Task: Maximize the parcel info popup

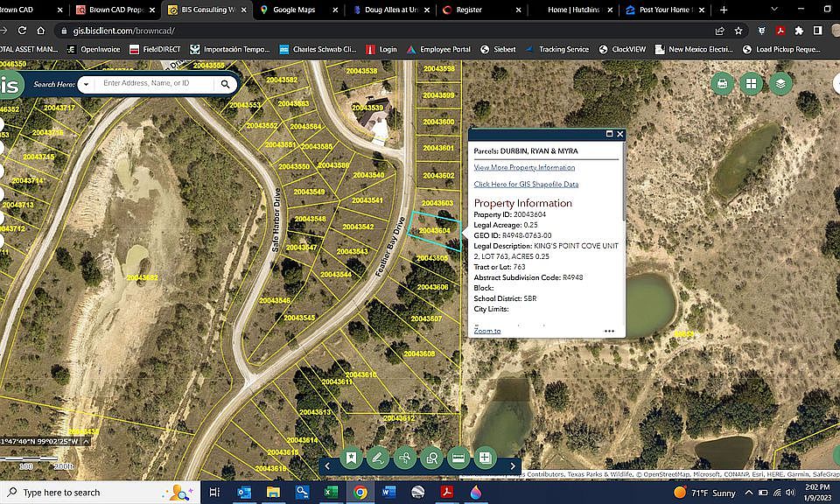Action: pyautogui.click(x=609, y=134)
